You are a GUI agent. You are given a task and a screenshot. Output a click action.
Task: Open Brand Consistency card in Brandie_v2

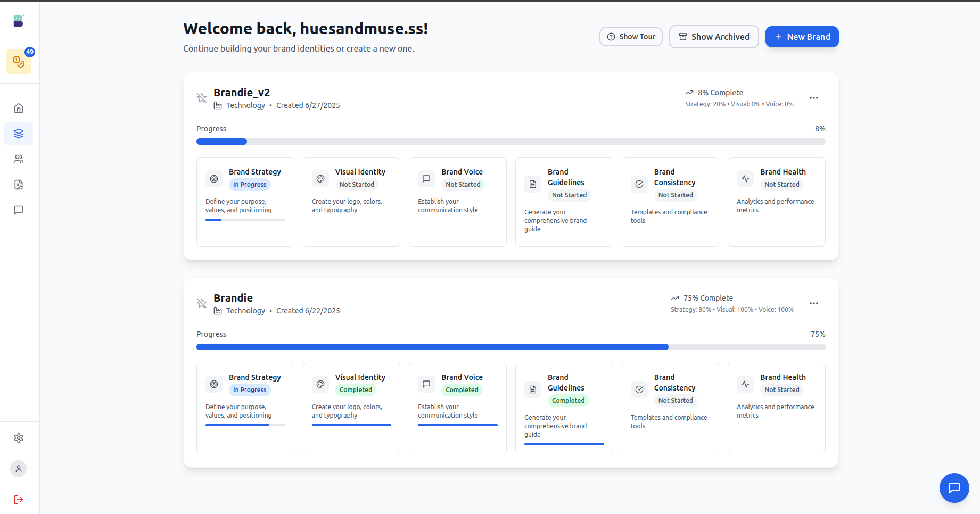click(x=670, y=202)
